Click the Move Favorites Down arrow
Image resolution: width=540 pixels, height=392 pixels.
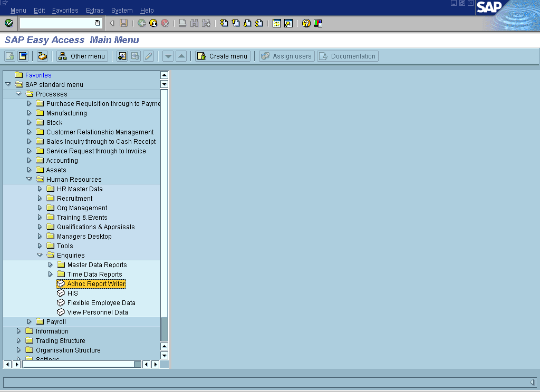pyautogui.click(x=168, y=56)
